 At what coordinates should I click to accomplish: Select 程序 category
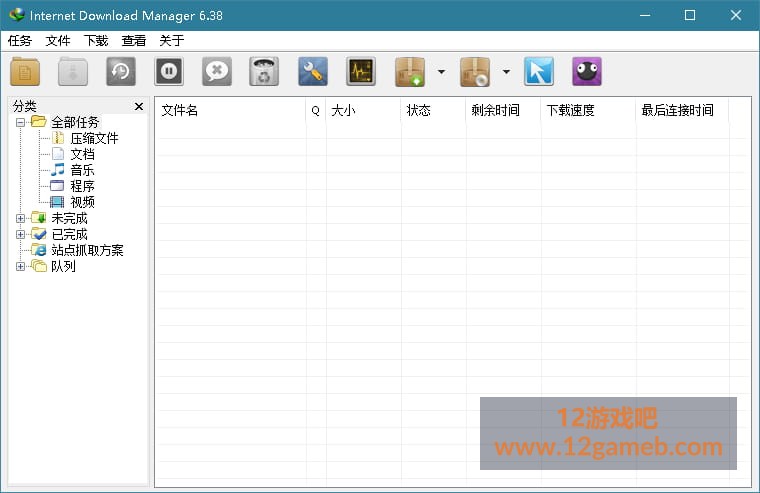click(82, 186)
